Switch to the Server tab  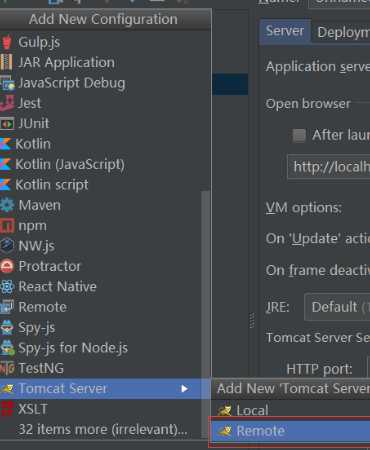click(285, 31)
